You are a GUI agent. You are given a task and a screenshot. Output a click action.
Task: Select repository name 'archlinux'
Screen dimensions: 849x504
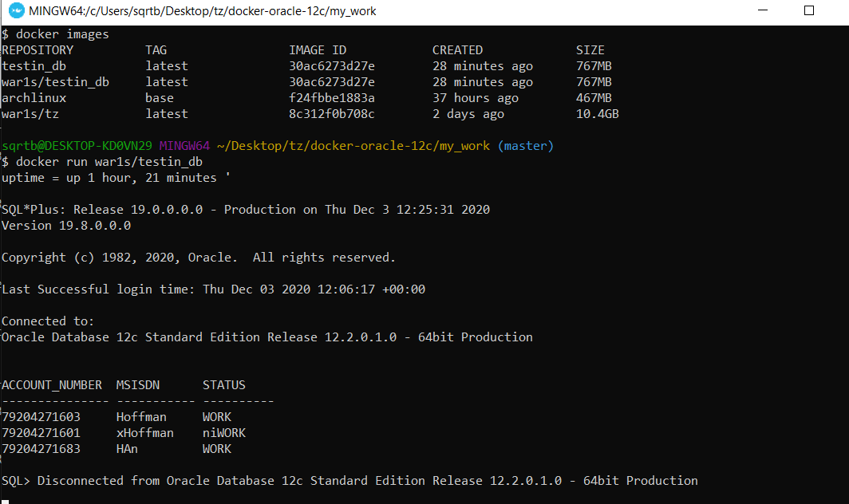click(x=34, y=98)
